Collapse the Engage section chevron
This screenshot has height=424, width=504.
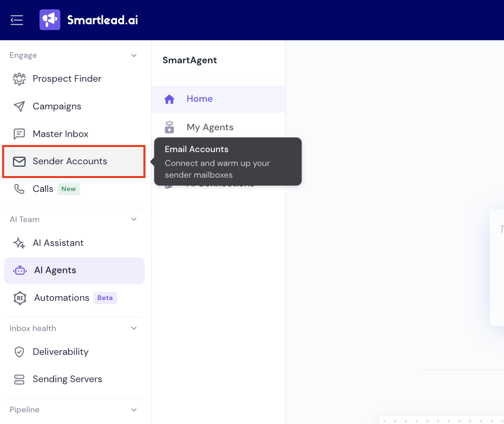point(134,55)
